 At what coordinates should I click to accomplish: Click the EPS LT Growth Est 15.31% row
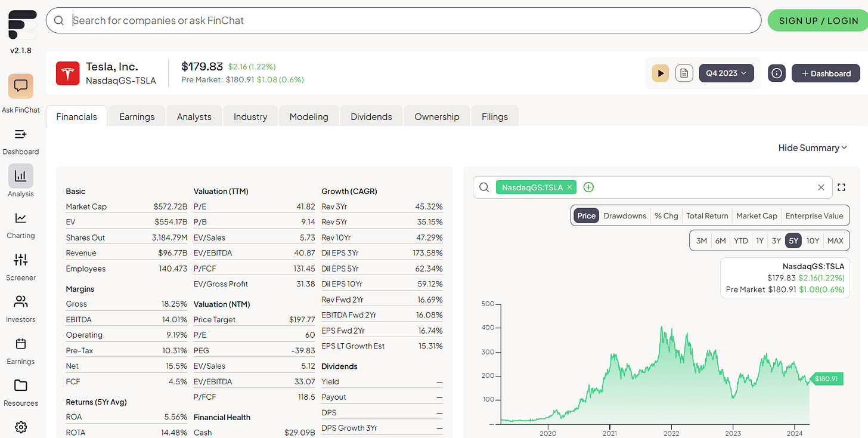(382, 346)
